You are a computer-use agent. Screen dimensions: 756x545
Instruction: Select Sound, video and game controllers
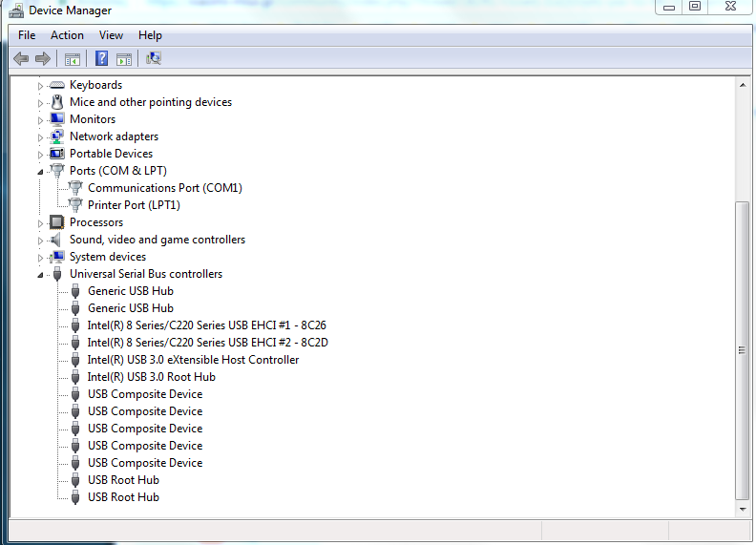157,240
